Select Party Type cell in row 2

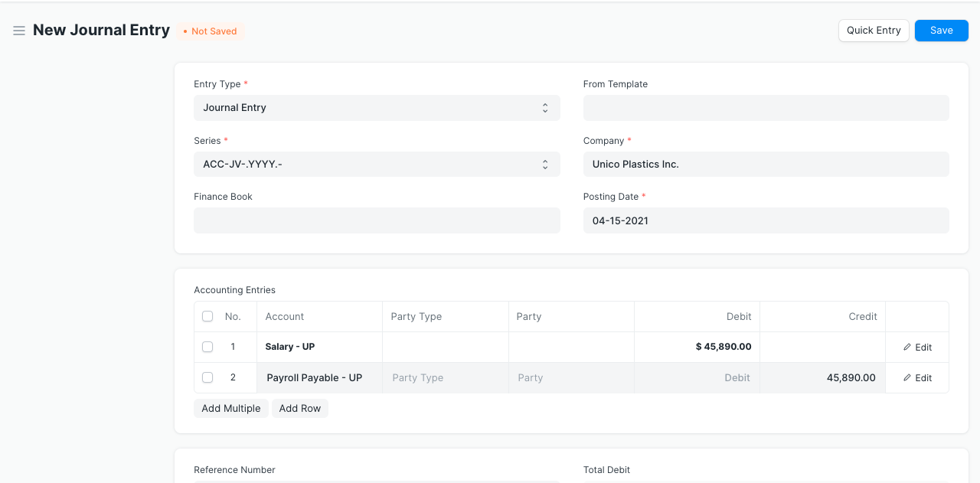tap(446, 378)
